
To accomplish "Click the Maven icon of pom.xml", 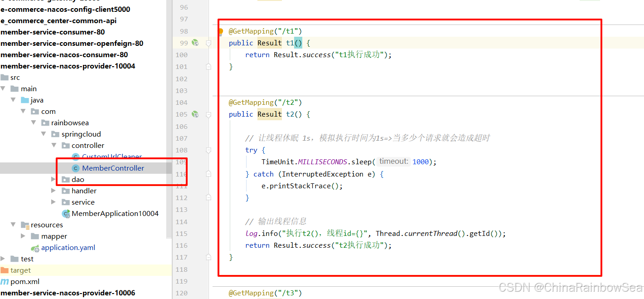I will click(5, 282).
